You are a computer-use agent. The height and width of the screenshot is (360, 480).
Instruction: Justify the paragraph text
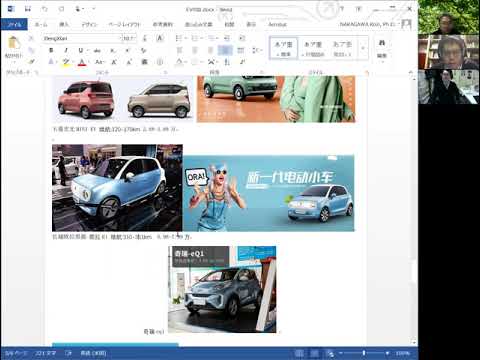click(225, 50)
